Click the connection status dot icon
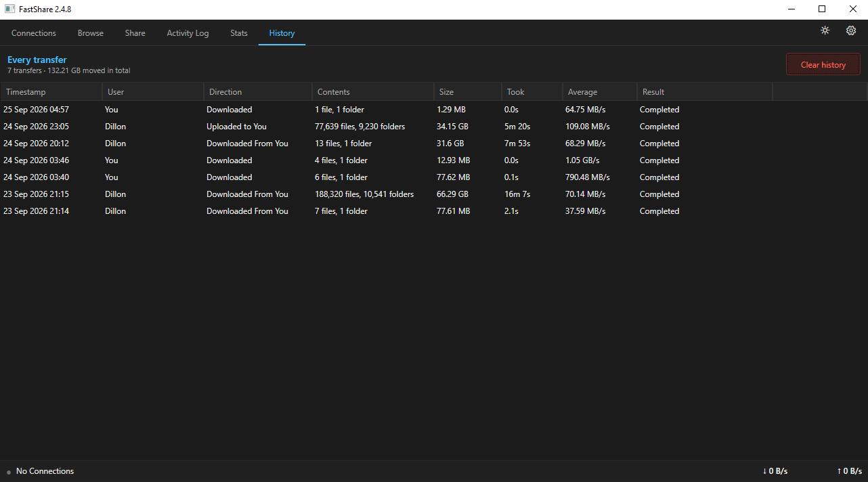The image size is (868, 482). point(9,472)
